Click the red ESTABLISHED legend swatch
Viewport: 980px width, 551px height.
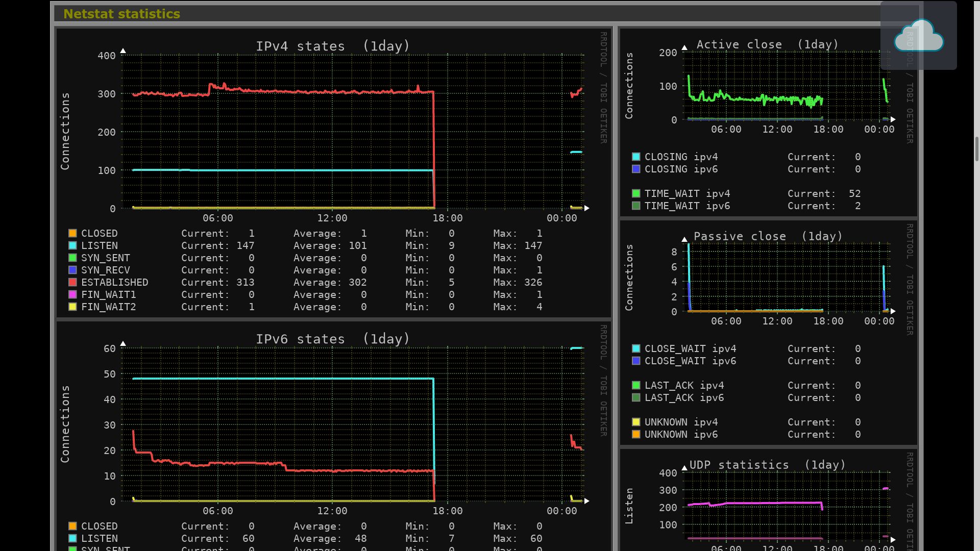pos(72,283)
